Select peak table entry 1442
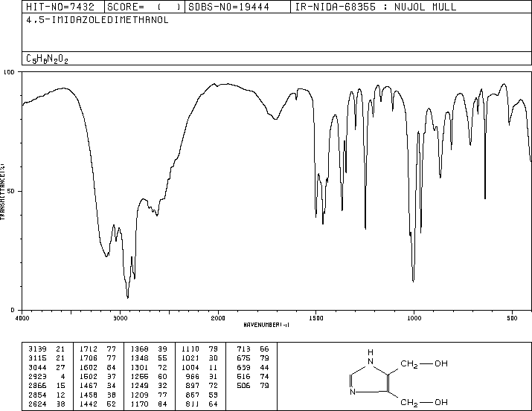Screen dimensions: 532x411 [89, 404]
